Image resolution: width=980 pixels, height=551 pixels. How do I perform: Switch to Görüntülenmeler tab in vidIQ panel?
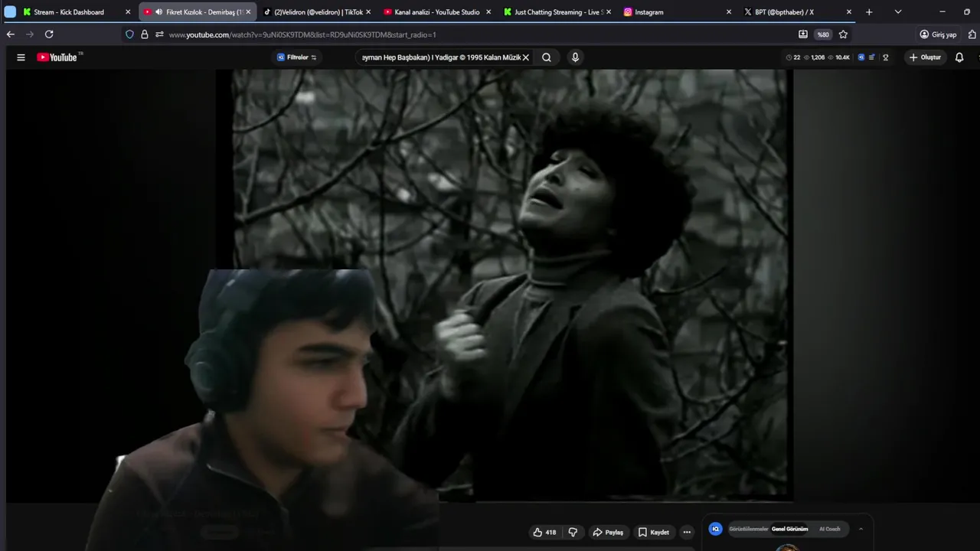click(748, 529)
